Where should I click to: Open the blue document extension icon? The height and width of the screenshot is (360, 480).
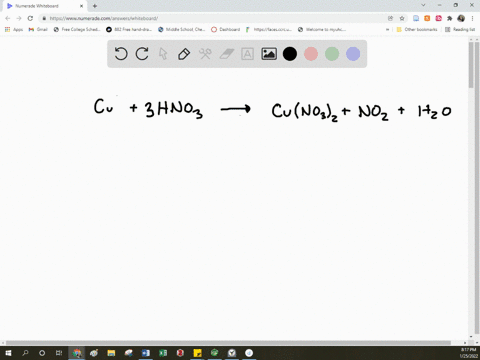click(416, 18)
